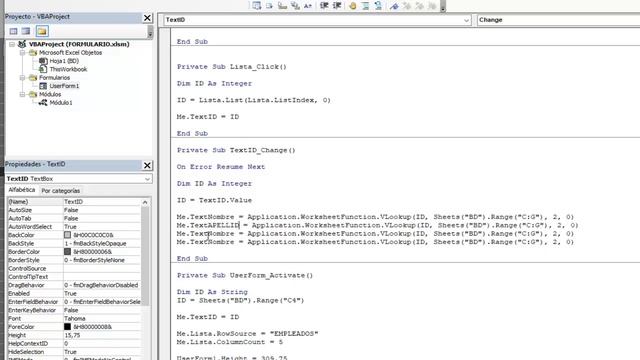Collapse the VBAProject (FORMULARIO.xlsm) node
This screenshot has height=360, width=640.
(12, 44)
